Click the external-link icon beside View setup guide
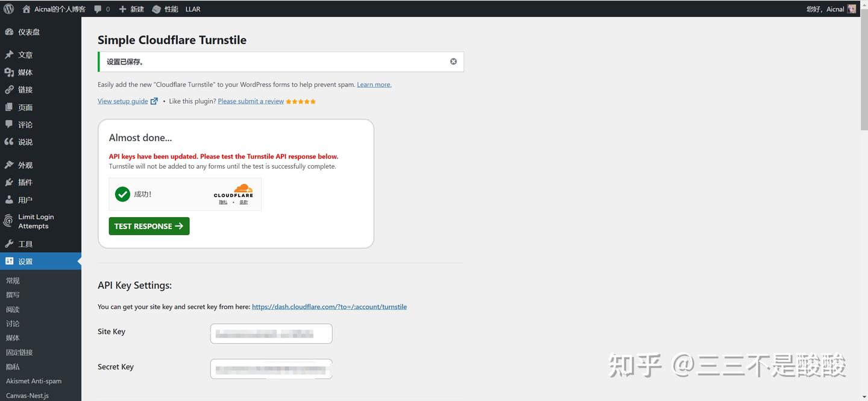The width and height of the screenshot is (868, 401). coord(154,101)
